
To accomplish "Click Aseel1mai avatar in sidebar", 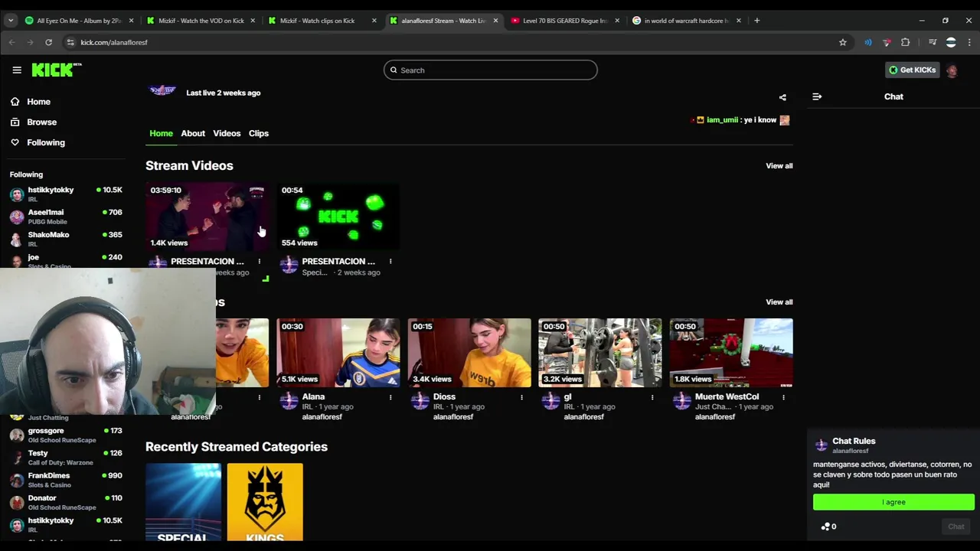I will point(17,217).
